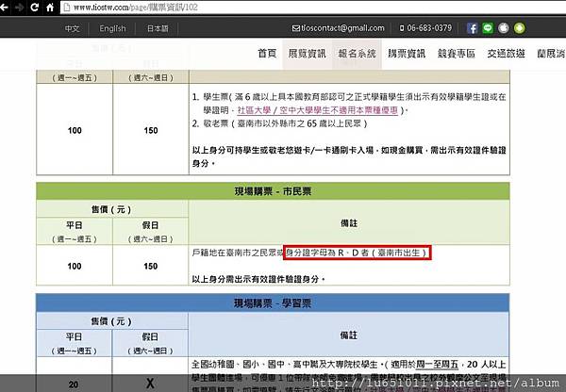Click 平日 column header in 學習票 table

[x=74, y=336]
